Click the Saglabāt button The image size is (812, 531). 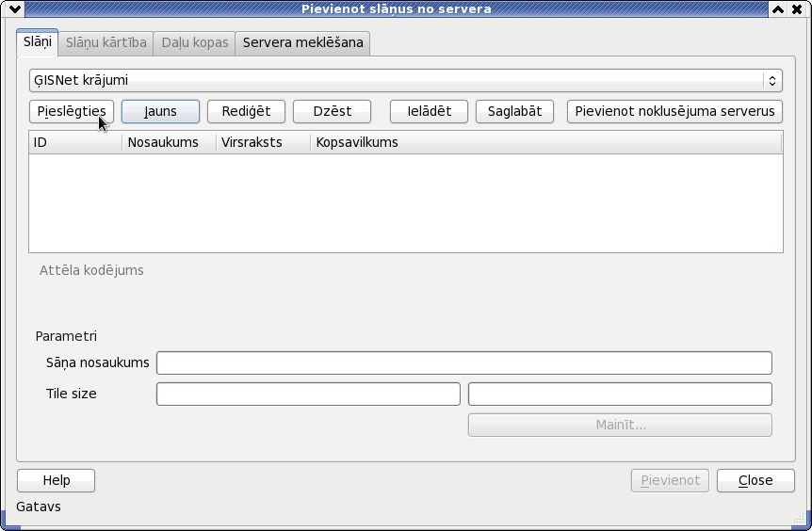[514, 111]
